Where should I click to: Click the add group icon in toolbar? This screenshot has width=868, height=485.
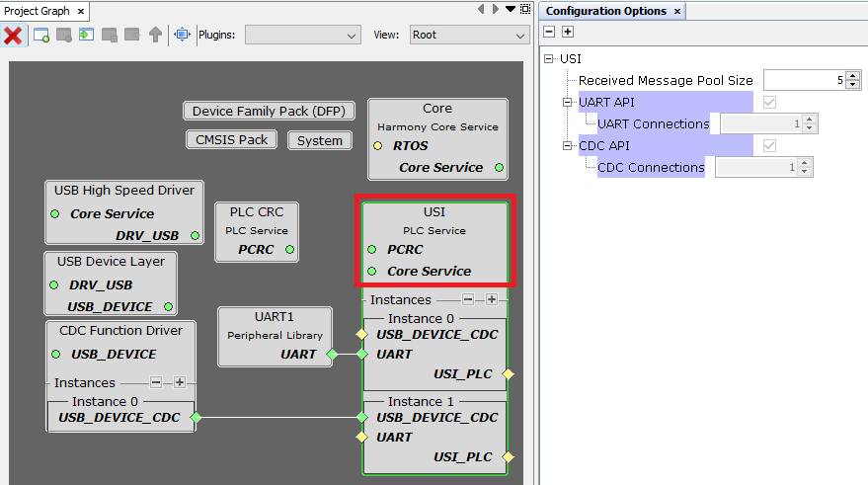click(41, 36)
